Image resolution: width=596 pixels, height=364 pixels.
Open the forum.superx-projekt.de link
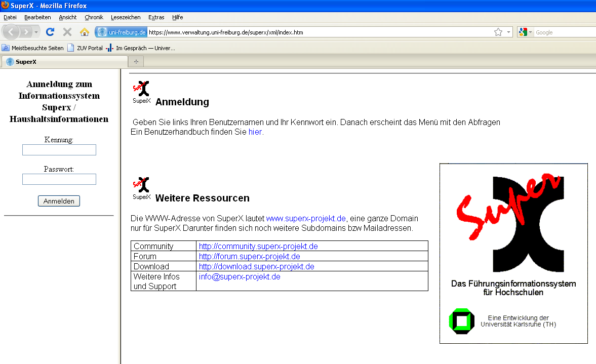coord(250,257)
